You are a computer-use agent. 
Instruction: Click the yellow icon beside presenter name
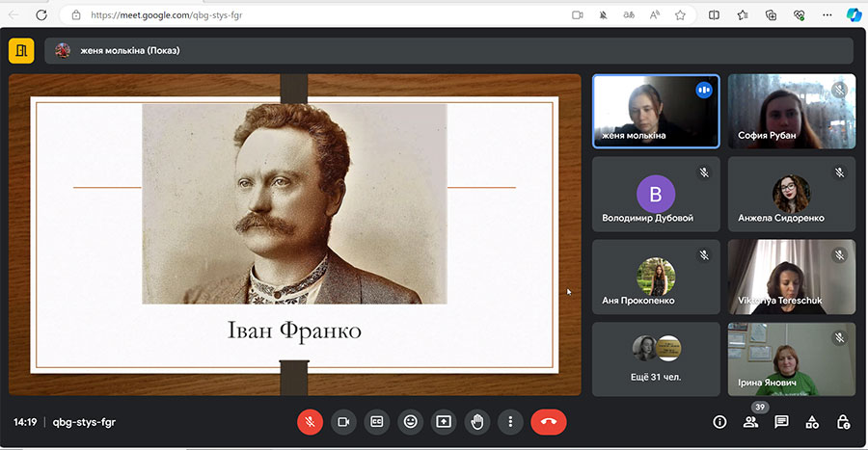click(21, 50)
